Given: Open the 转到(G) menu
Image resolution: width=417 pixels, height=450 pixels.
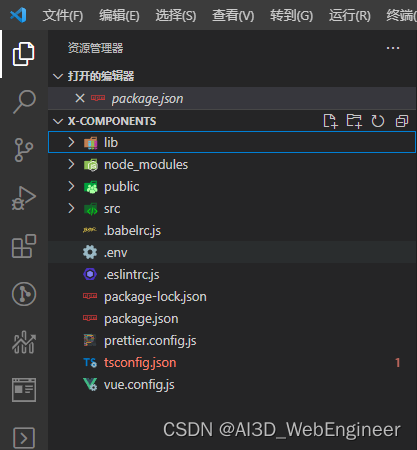Looking at the screenshot, I should [x=291, y=15].
